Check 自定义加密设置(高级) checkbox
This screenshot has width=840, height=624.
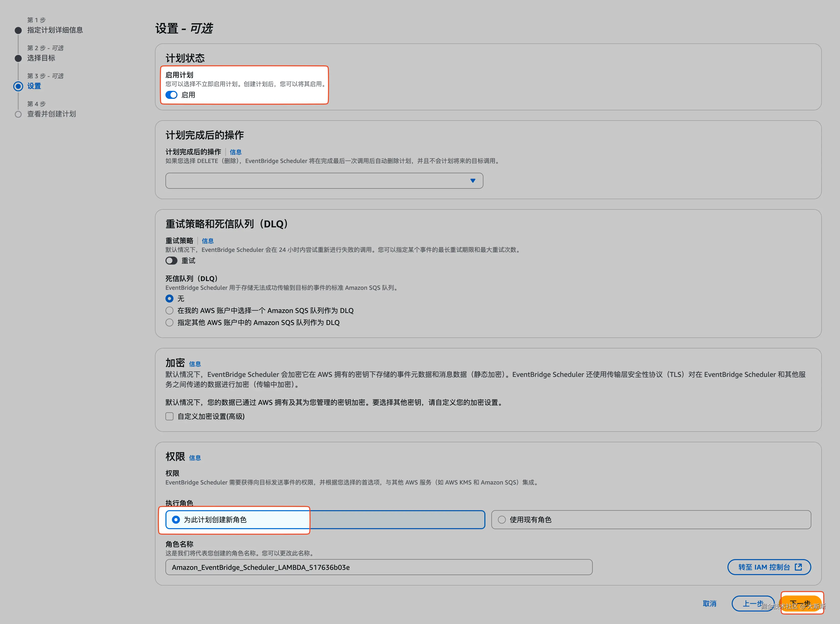pyautogui.click(x=170, y=416)
